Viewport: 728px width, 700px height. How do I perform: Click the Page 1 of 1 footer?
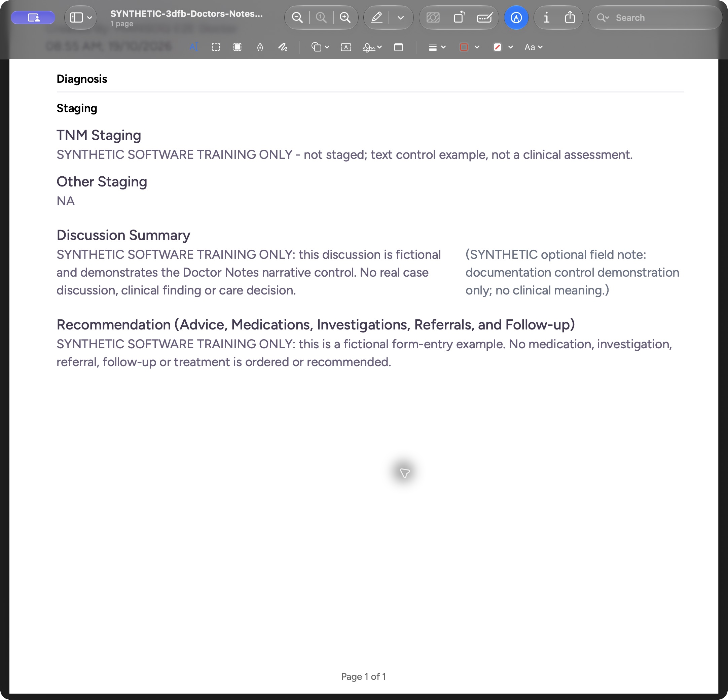point(364,676)
